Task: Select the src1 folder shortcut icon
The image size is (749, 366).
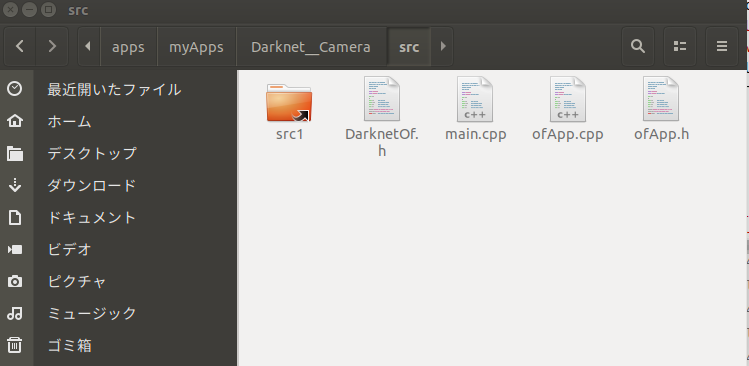Action: point(289,102)
